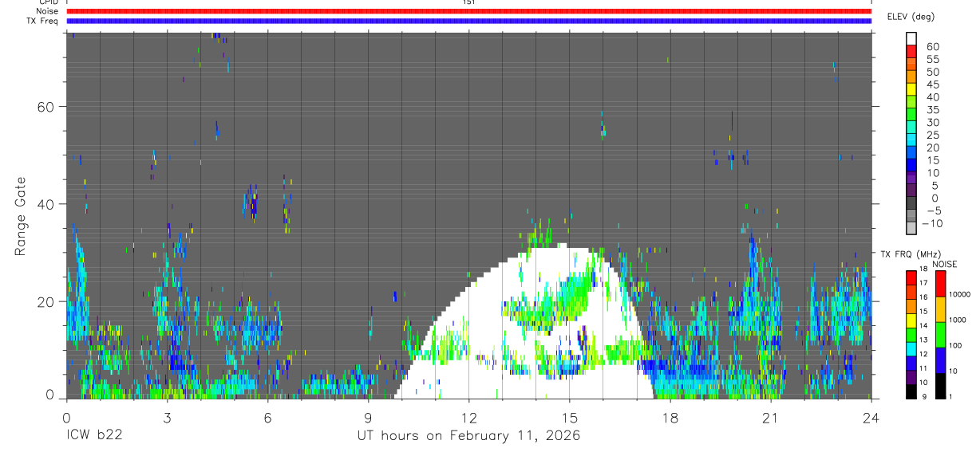980x452 pixels.
Task: Click 'UT hours on February 11, 2026' axis title
Action: (468, 437)
